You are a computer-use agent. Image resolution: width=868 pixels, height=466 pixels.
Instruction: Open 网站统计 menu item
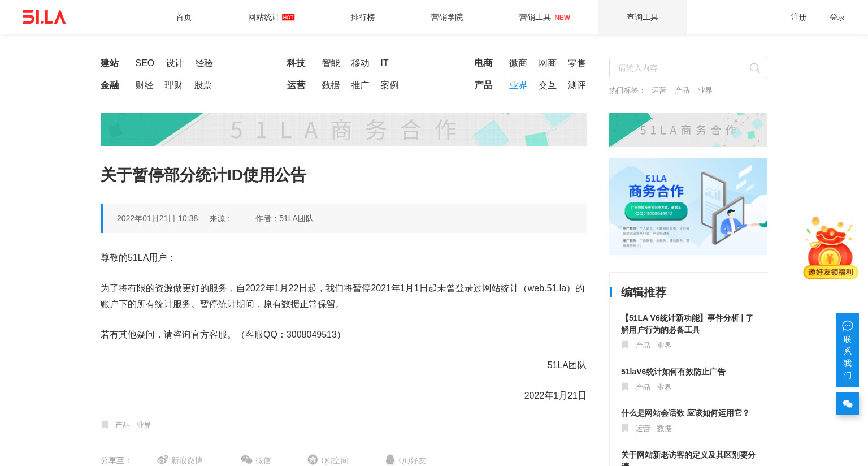pos(271,17)
